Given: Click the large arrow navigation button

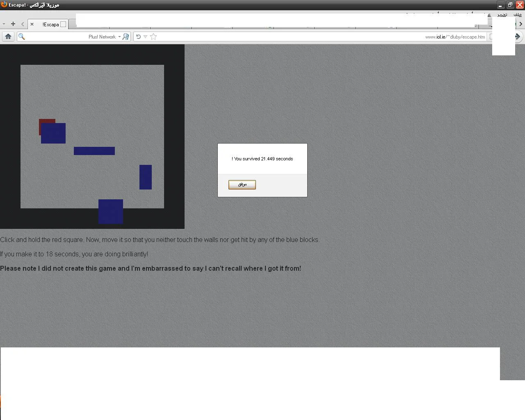Looking at the screenshot, I should [518, 37].
